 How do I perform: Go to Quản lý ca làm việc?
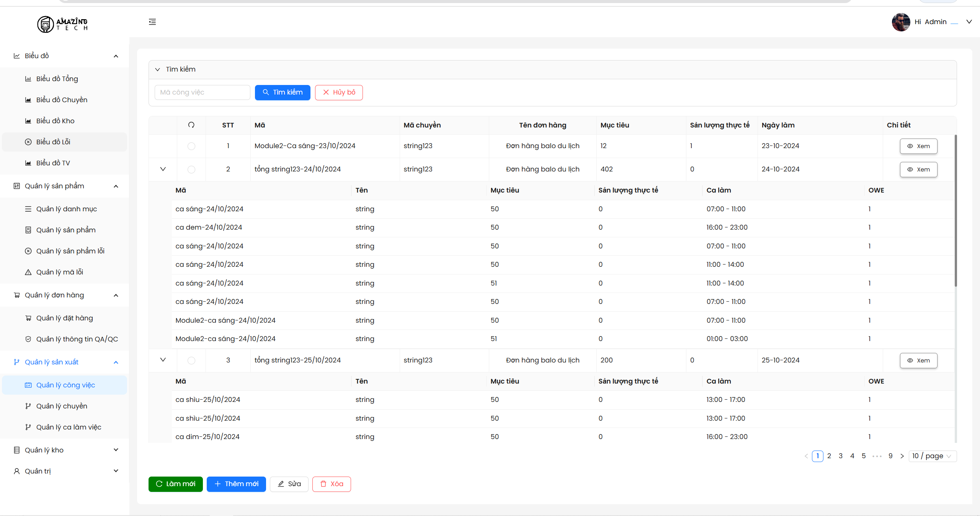tap(69, 427)
